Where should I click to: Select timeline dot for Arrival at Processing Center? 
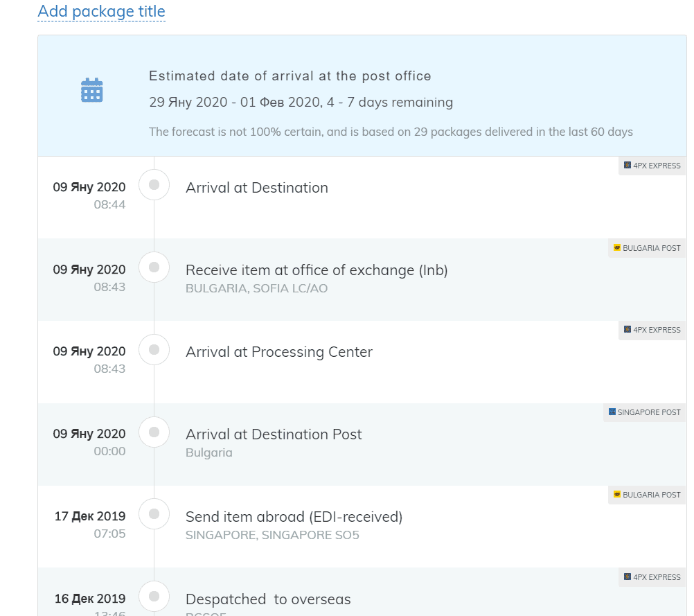154,349
